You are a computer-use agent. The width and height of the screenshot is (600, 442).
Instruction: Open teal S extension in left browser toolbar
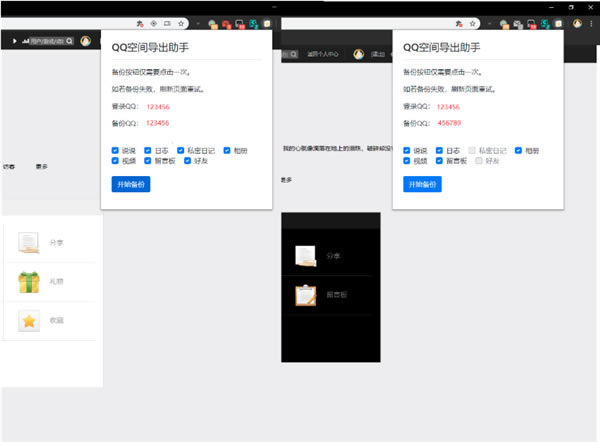pos(254,24)
